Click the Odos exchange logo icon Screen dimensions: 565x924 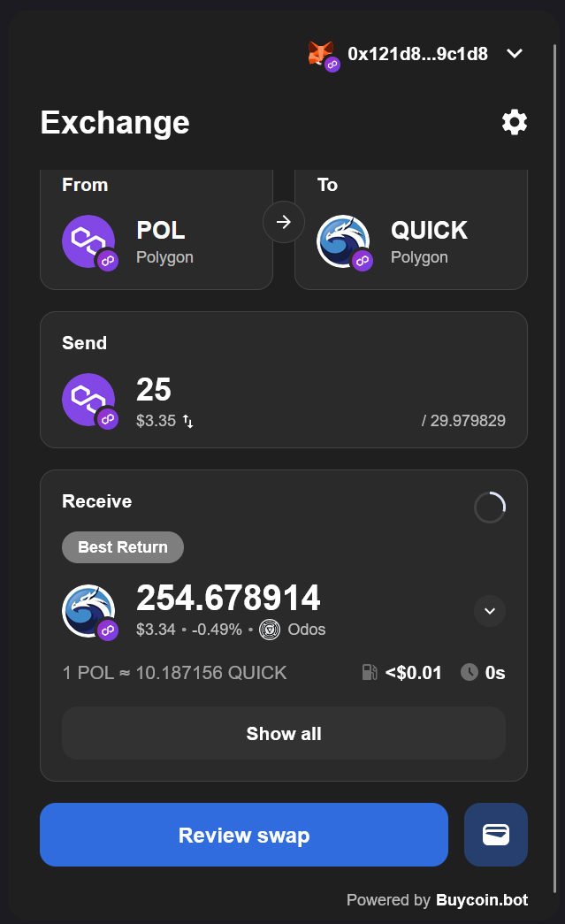(x=270, y=630)
